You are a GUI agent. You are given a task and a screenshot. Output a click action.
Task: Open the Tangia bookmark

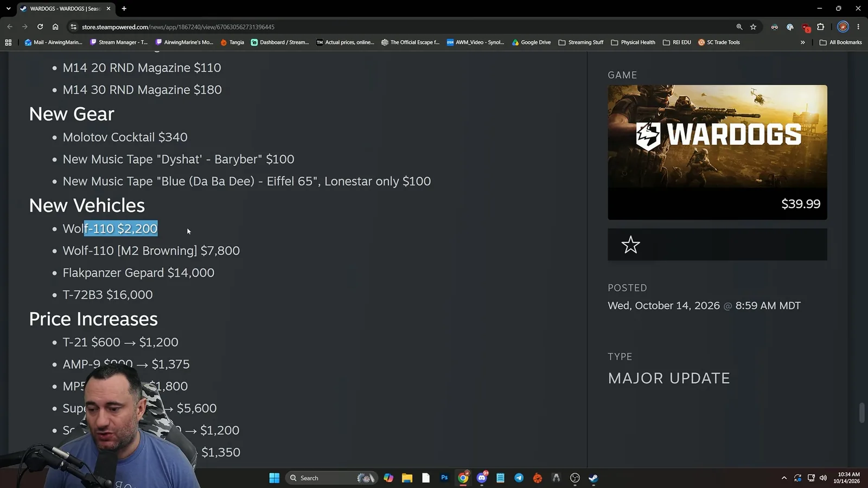(x=232, y=42)
